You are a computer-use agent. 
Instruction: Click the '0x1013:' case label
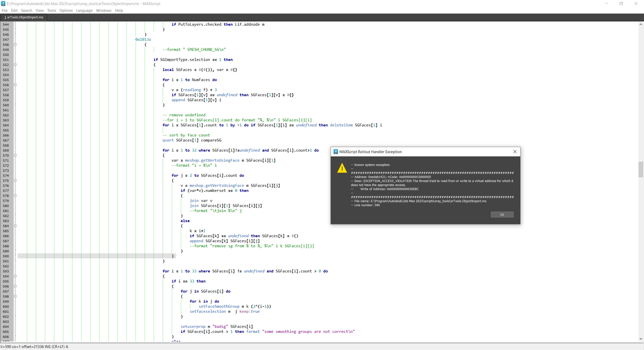click(143, 39)
